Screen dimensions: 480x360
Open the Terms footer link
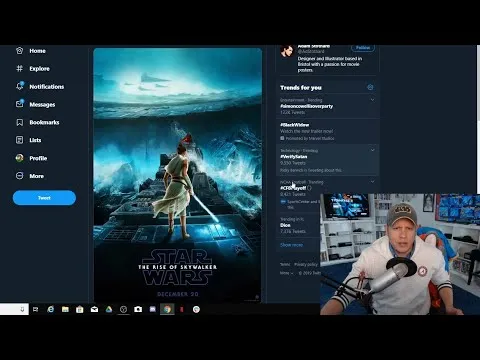click(285, 264)
